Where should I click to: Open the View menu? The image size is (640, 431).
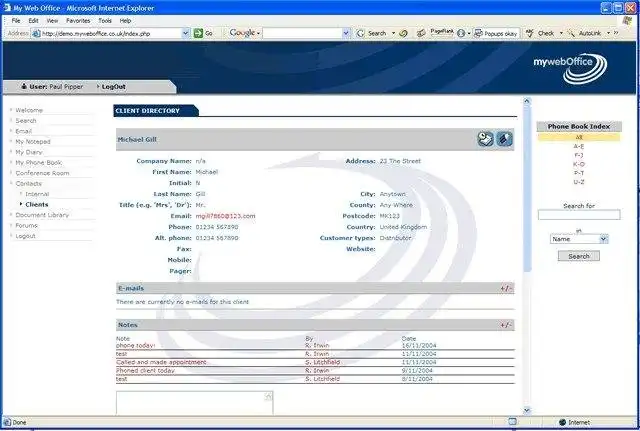52,20
